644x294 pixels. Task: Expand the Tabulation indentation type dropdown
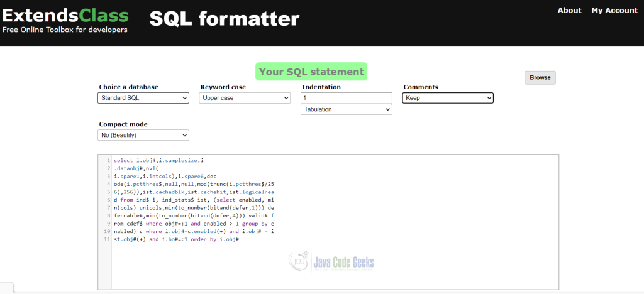tap(347, 109)
